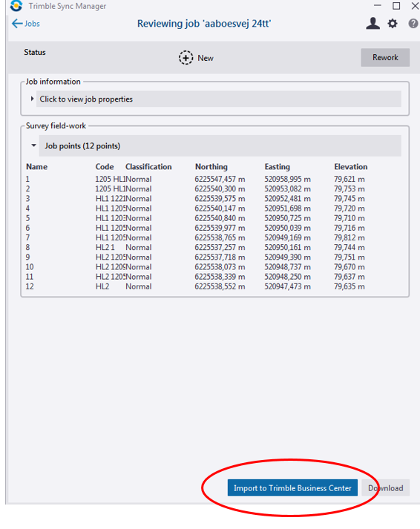Select point row 12 in the table
The image size is (420, 529).
click(196, 286)
